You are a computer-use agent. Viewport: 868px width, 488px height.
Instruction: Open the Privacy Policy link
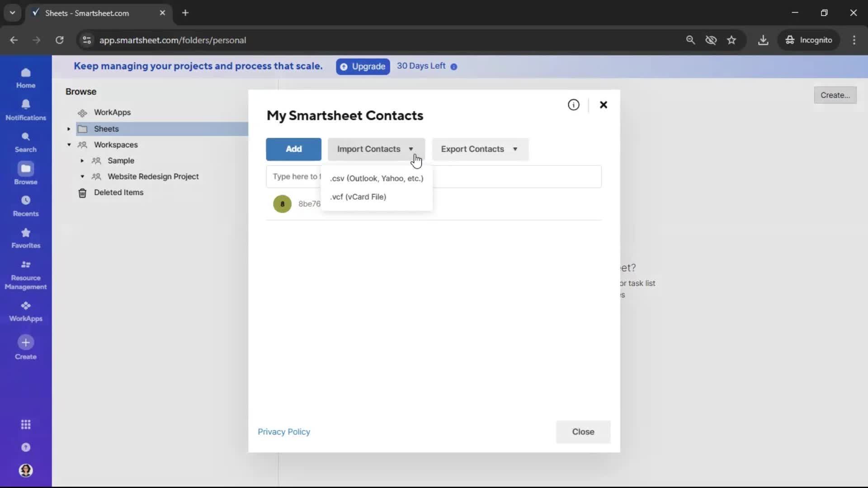pos(284,432)
